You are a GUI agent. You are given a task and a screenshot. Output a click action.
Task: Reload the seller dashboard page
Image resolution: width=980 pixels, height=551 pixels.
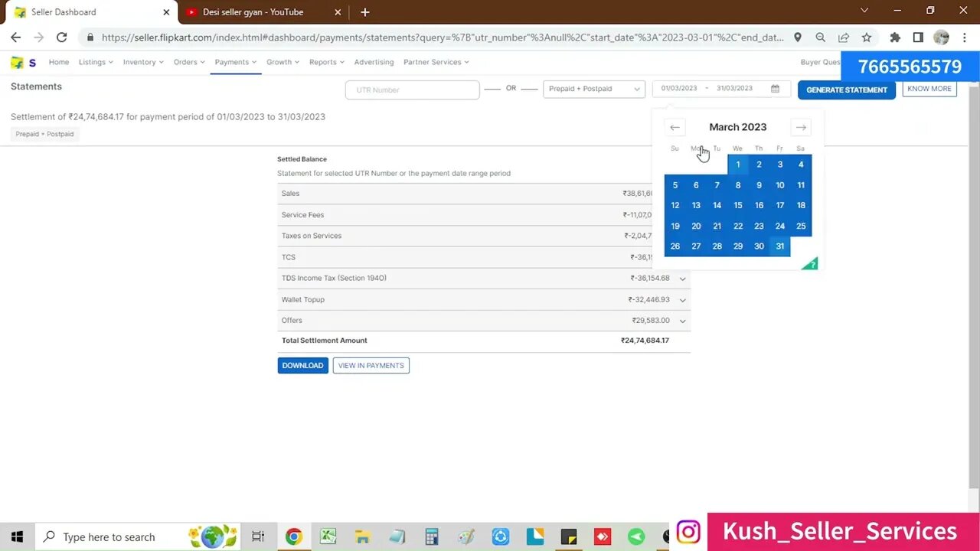tap(62, 37)
